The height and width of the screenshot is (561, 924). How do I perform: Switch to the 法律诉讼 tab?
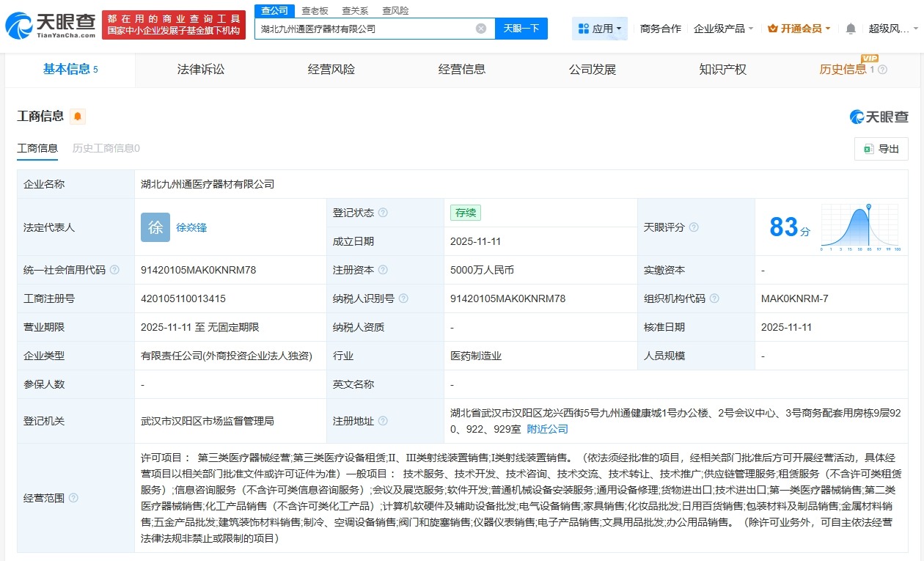pyautogui.click(x=200, y=70)
